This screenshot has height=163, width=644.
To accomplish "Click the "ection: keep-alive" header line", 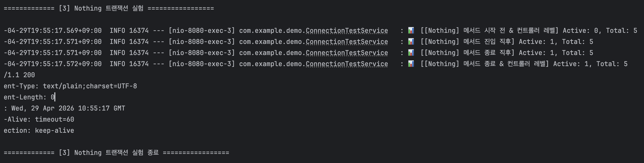I will click(39, 130).
